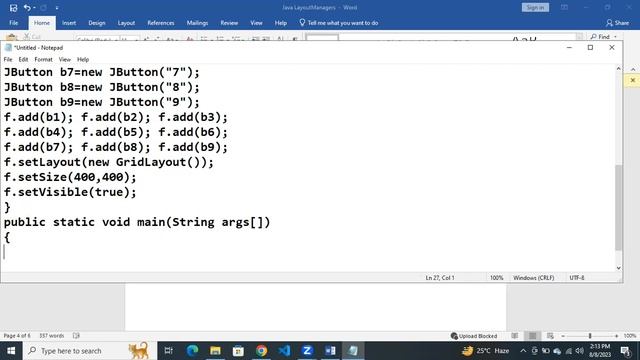The height and width of the screenshot is (360, 640).
Task: Open Microsoft Edge from the taskbar
Action: pyautogui.click(x=192, y=351)
